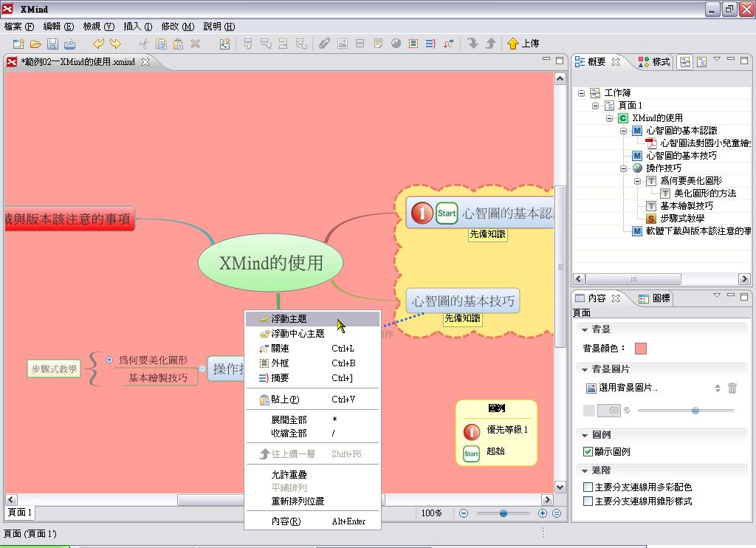Choose 浮動主題 from context menu

tap(312, 319)
